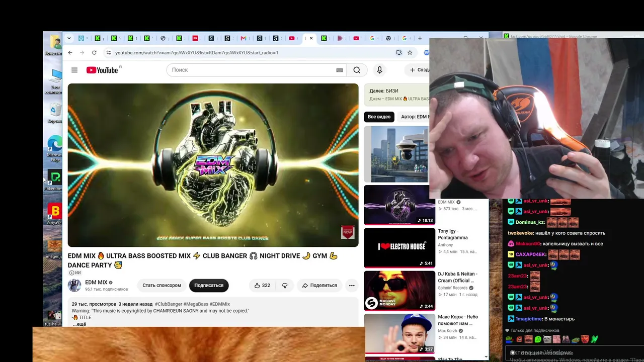The height and width of the screenshot is (362, 644).
Task: Open the on-screen keyboard in the search box
Action: coord(340,70)
